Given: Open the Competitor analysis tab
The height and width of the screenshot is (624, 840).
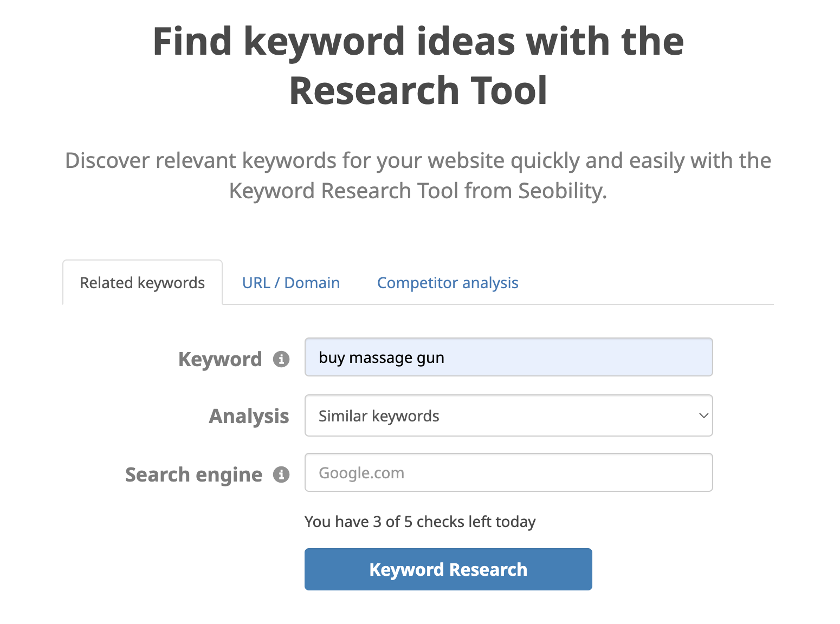Looking at the screenshot, I should (x=447, y=282).
